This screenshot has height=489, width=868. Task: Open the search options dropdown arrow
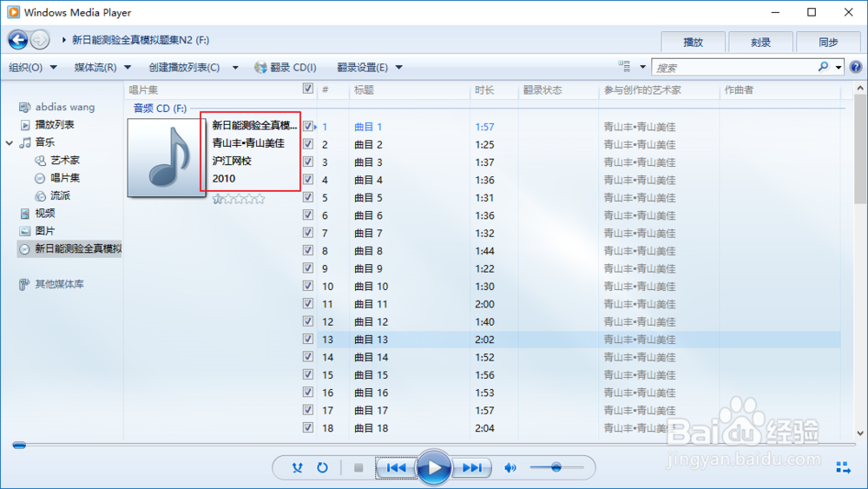[838, 68]
